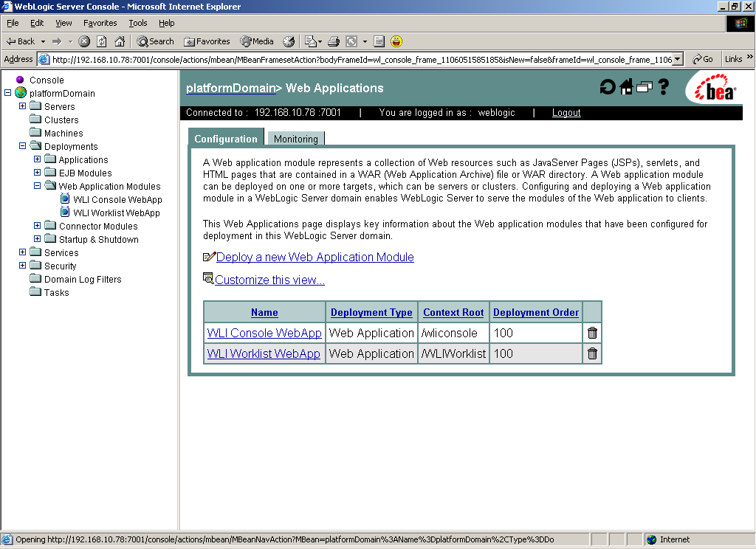Expand the Connector Modules tree node
This screenshot has width=756, height=549.
[38, 226]
